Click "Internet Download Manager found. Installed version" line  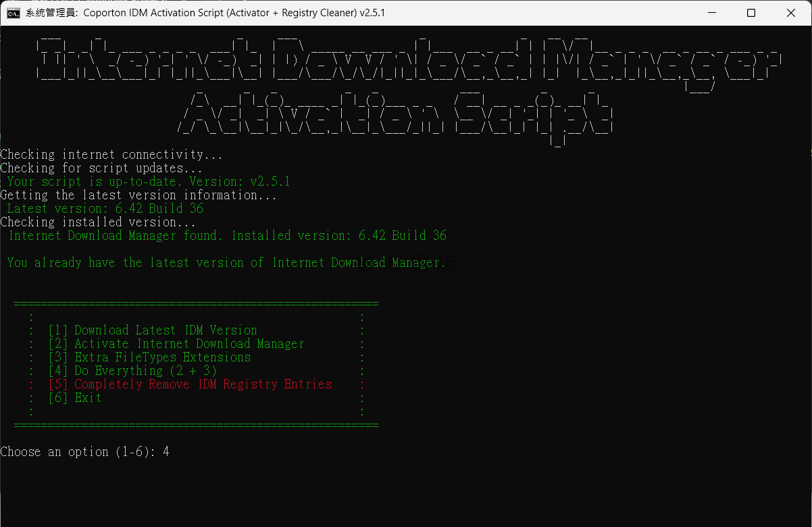point(228,236)
